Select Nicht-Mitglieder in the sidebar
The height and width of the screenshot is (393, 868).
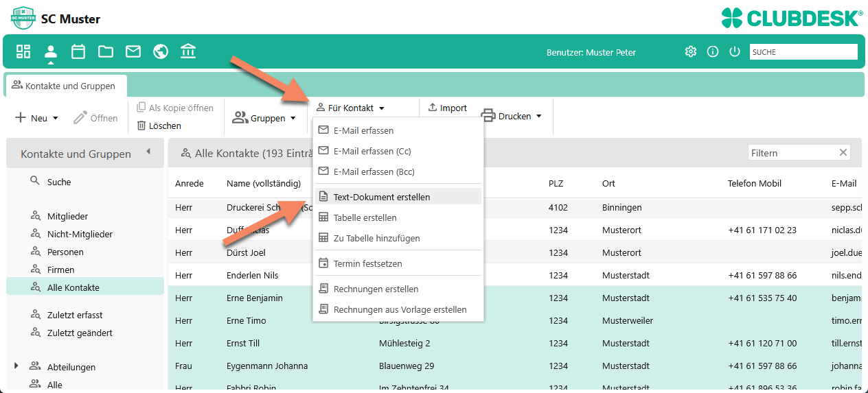pos(80,234)
